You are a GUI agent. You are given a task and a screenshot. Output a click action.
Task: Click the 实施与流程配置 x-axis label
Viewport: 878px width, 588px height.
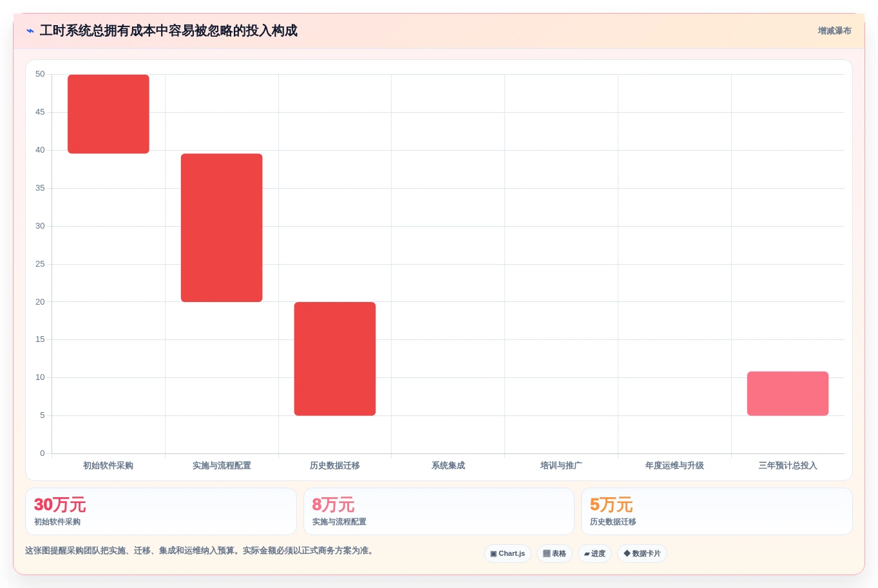pos(222,466)
